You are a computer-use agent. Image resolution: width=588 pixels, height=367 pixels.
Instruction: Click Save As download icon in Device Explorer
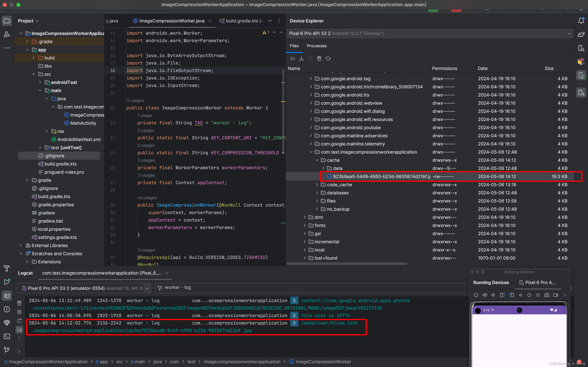click(301, 58)
